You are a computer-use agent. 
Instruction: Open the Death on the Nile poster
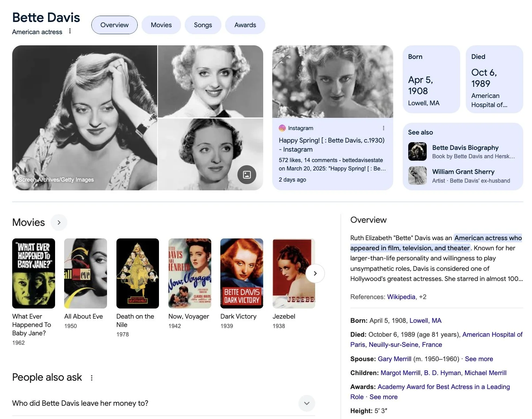(x=138, y=273)
